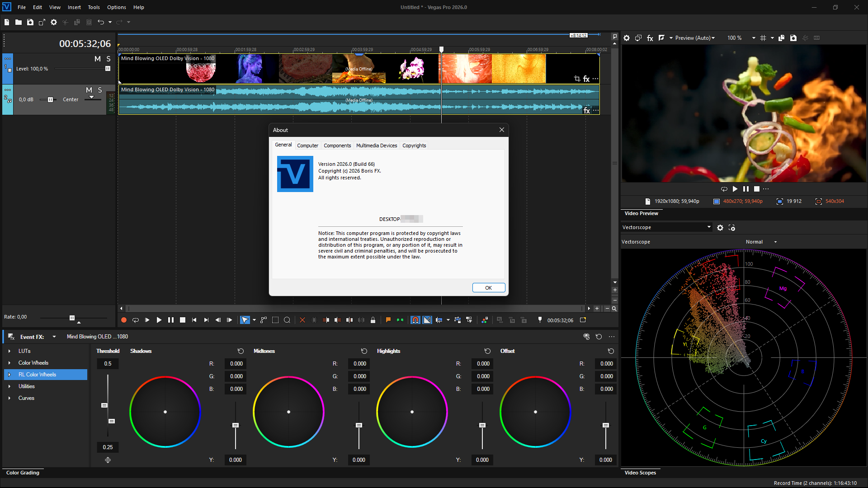Select the Selection Edit tool marquee icon
This screenshot has width=868, height=488.
275,320
